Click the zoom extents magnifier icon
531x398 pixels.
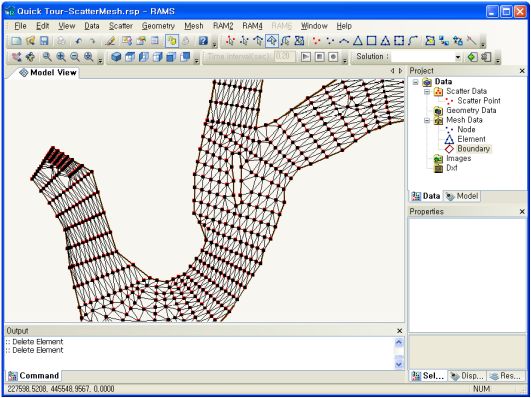coord(89,57)
